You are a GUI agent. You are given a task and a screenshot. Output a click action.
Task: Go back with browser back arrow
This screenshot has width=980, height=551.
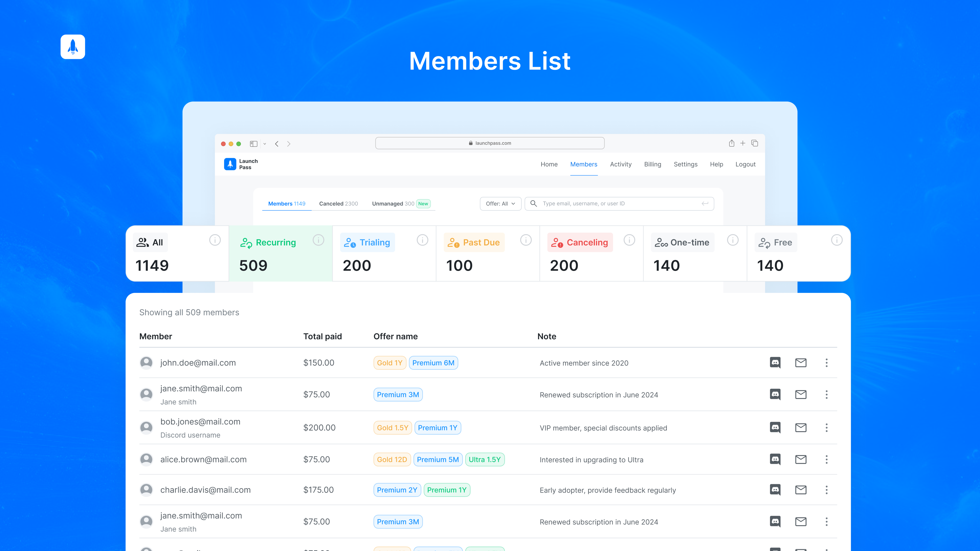[x=277, y=144]
